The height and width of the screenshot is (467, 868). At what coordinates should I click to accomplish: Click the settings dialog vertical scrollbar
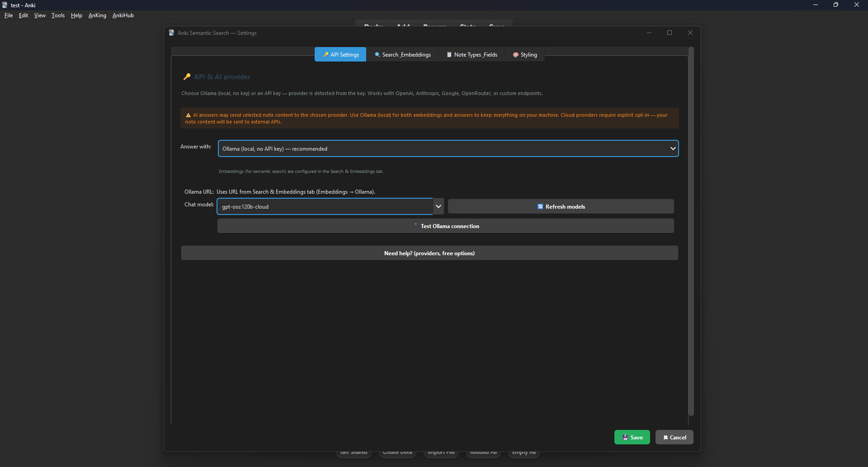point(691,231)
